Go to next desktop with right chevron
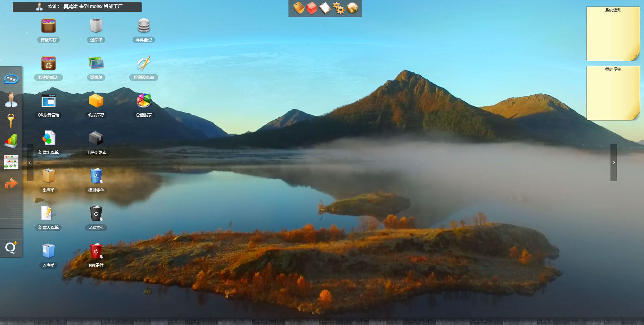Viewport: 644px width, 325px height. point(614,163)
